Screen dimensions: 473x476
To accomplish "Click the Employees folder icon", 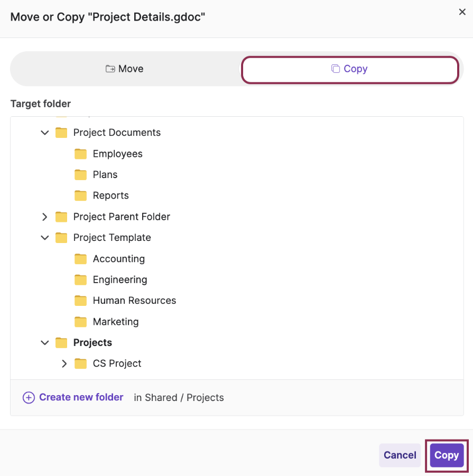I will coord(80,153).
